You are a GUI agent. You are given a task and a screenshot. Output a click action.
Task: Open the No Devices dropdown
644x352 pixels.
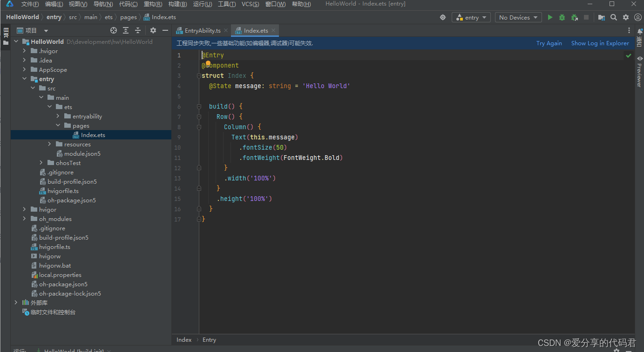(518, 17)
